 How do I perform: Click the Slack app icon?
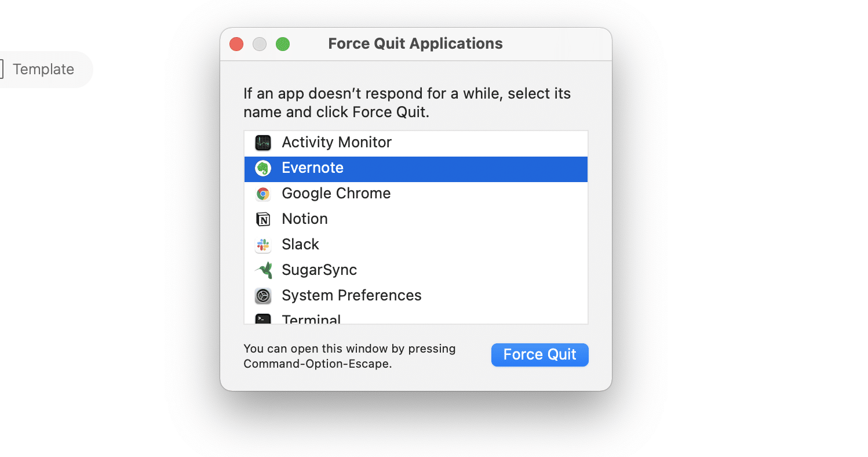[x=263, y=245]
